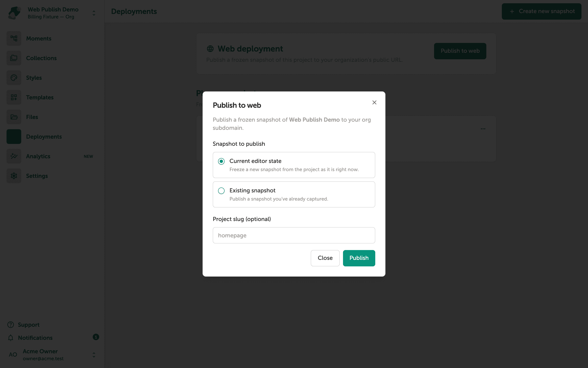
Task: Click the NEW badge next to Analytics
Action: coord(88,156)
